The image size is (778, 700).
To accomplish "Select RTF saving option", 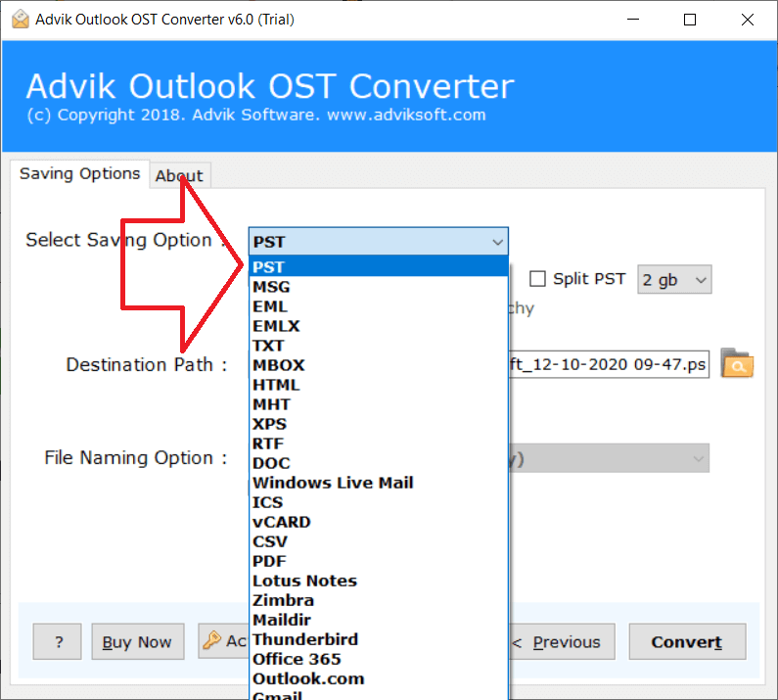I will click(x=379, y=443).
